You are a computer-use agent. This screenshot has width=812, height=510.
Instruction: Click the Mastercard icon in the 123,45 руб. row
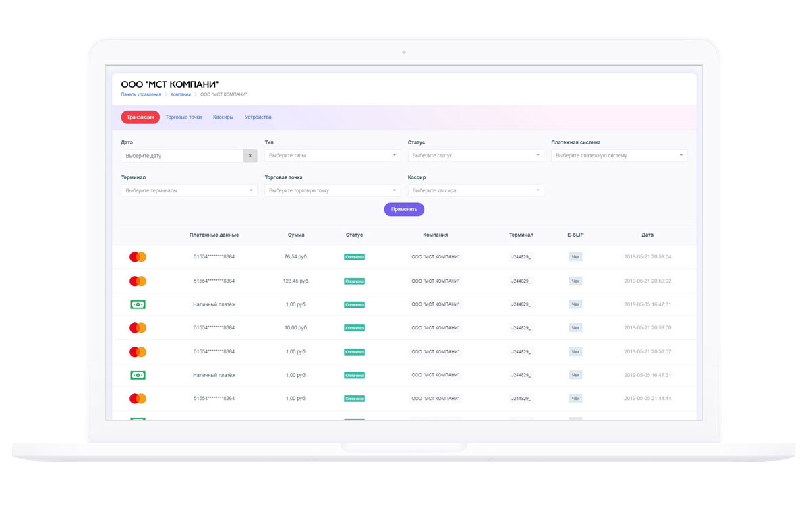point(138,281)
